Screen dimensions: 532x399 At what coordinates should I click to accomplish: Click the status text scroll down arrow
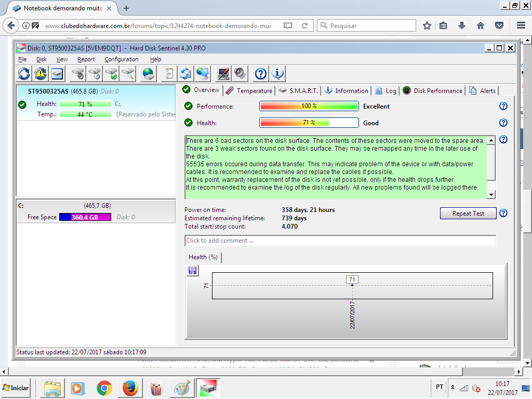[x=491, y=194]
